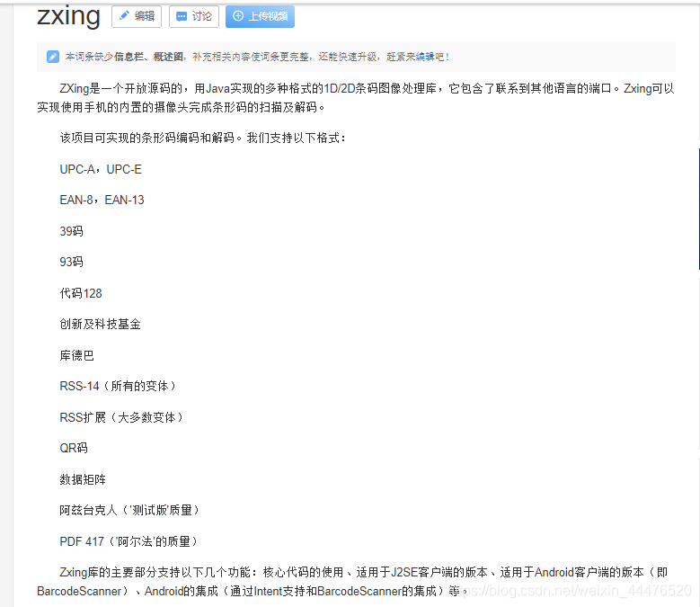Click the 上传视频 upload video button
Image resolution: width=700 pixels, height=607 pixels.
pyautogui.click(x=260, y=17)
